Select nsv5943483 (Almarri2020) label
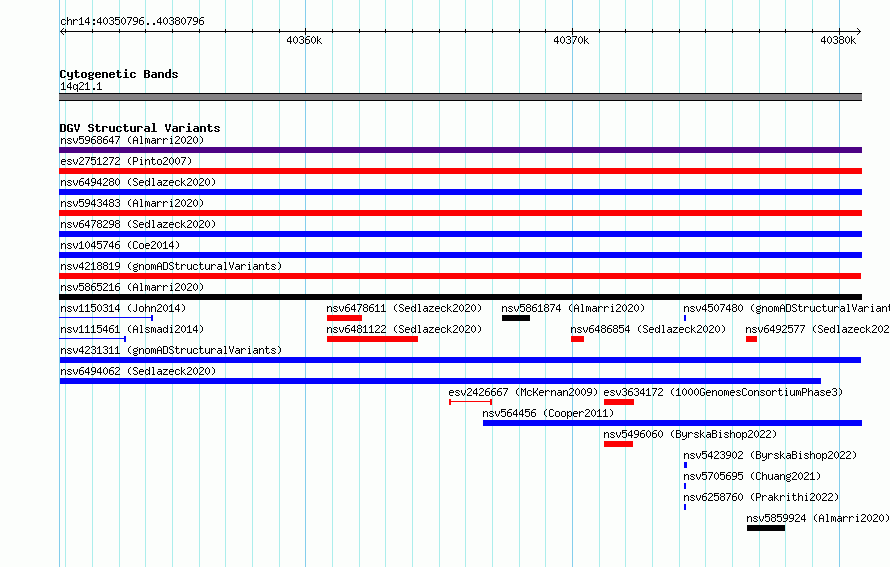Image resolution: width=890 pixels, height=567 pixels. coord(132,203)
